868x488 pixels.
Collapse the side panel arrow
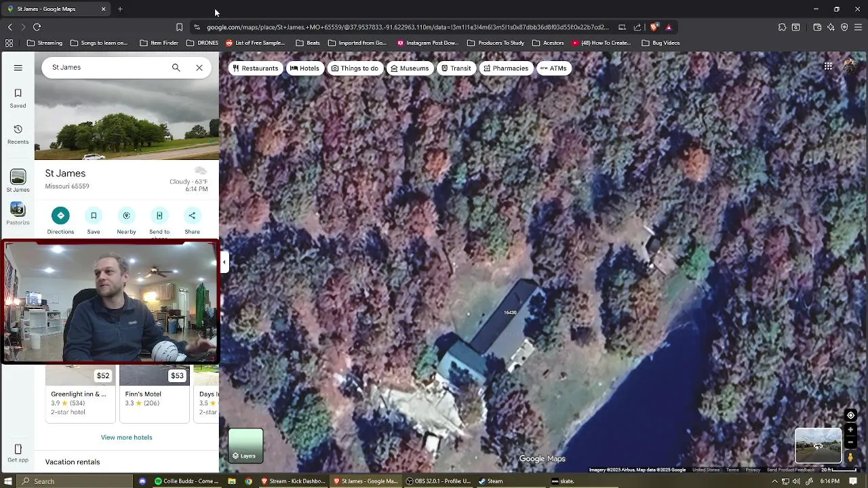tap(224, 262)
